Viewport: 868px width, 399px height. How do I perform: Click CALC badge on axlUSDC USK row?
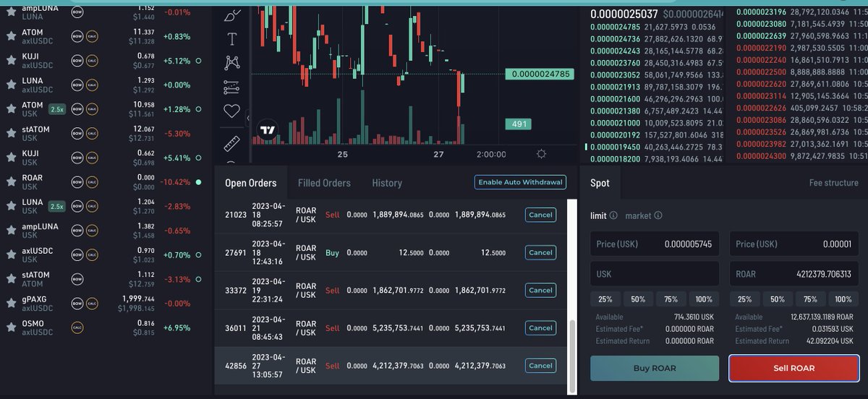pos(92,255)
